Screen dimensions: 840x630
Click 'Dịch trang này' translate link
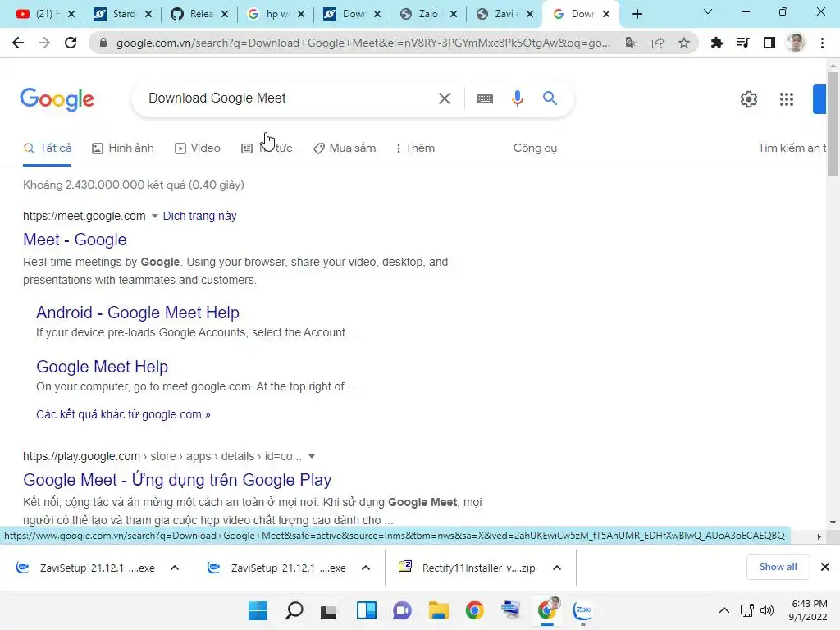tap(200, 216)
